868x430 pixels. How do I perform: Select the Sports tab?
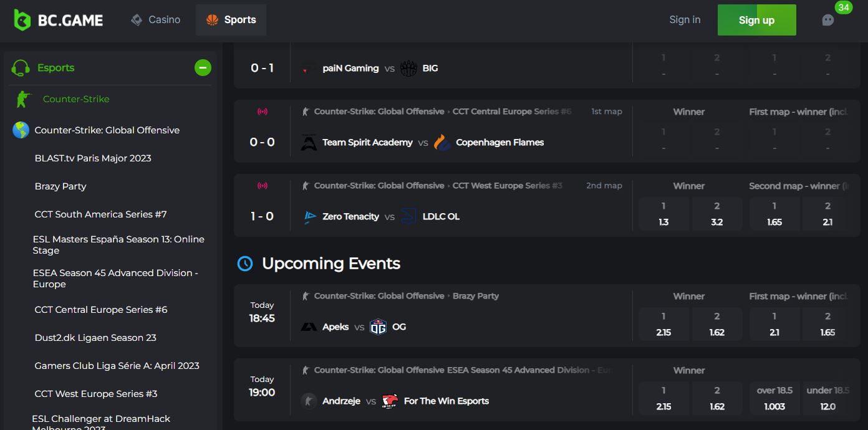[x=231, y=20]
